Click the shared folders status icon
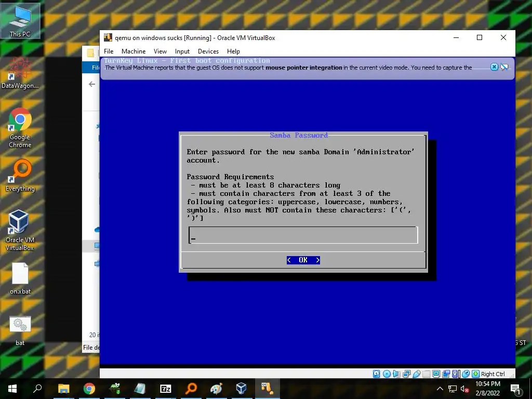532x399 pixels. click(x=427, y=374)
